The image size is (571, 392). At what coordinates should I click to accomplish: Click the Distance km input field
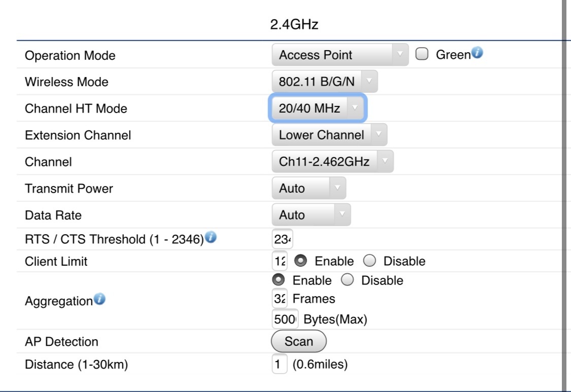click(280, 364)
